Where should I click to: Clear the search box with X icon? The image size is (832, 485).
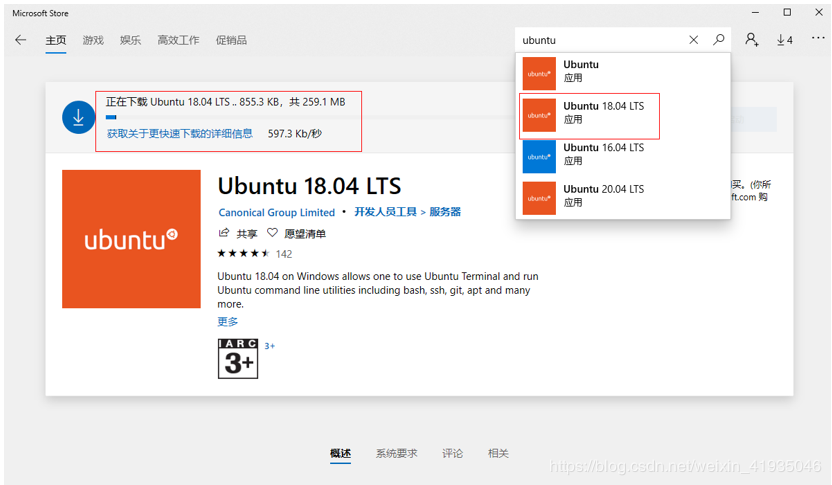pyautogui.click(x=694, y=40)
